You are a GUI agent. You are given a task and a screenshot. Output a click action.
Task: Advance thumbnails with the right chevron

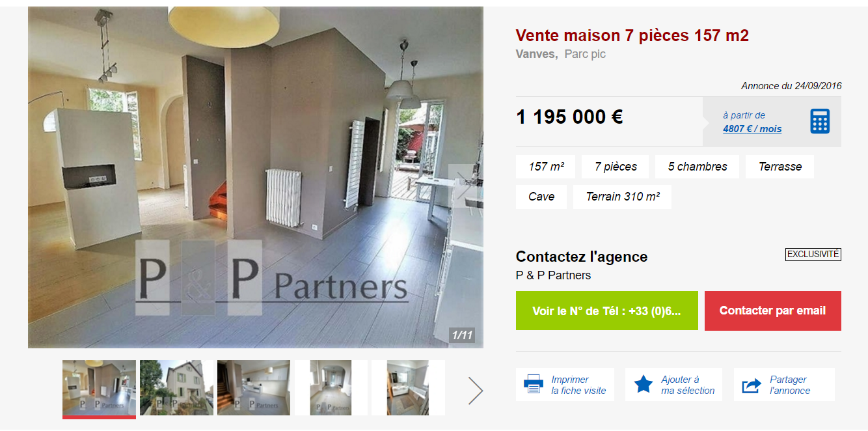476,390
